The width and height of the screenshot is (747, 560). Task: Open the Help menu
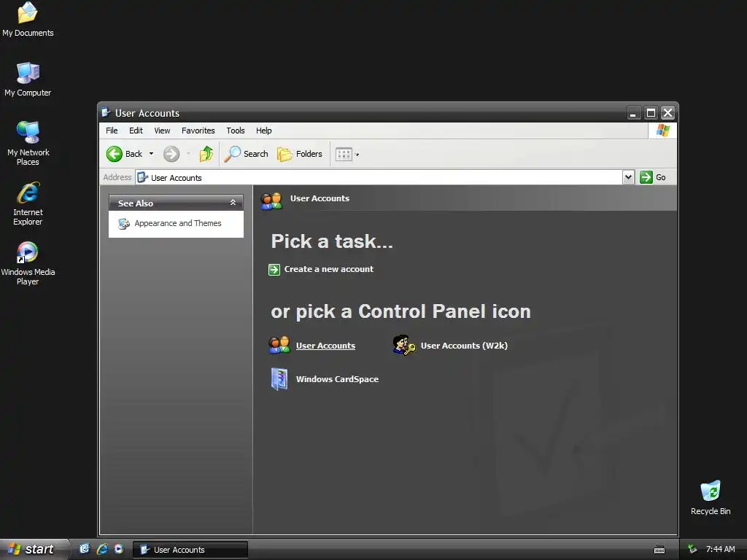click(x=263, y=131)
